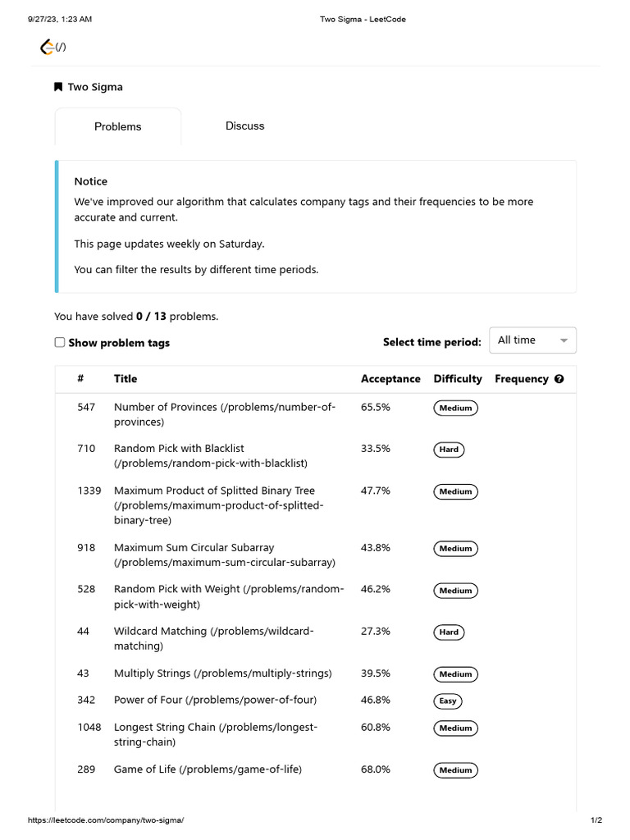Open the Maximum Sum Circular Subarray problem
The width and height of the screenshot is (630, 840).
(194, 548)
